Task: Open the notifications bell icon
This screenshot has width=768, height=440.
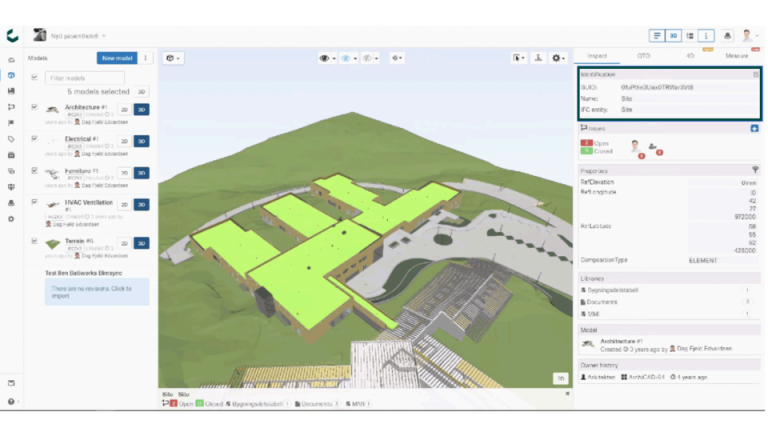Action: [x=727, y=35]
